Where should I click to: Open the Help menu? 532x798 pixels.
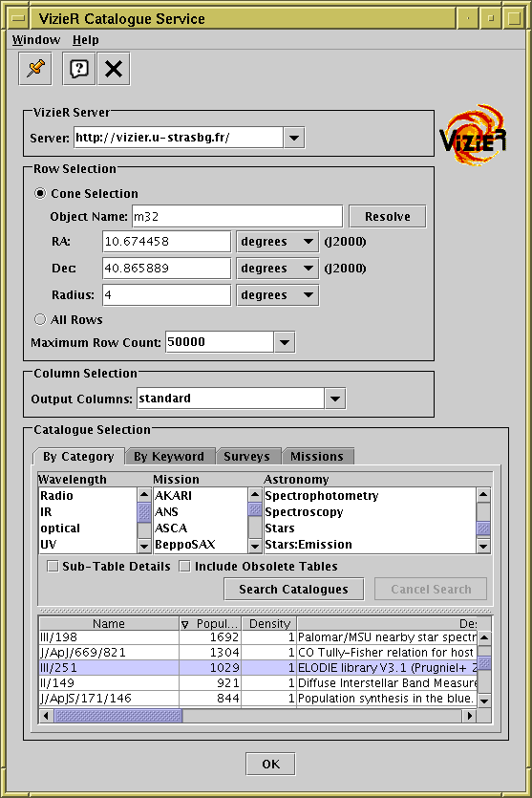(x=85, y=40)
